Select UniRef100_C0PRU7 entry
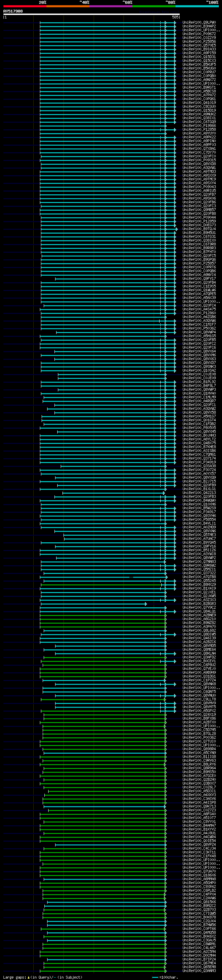The image size is (222, 980). click(199, 72)
